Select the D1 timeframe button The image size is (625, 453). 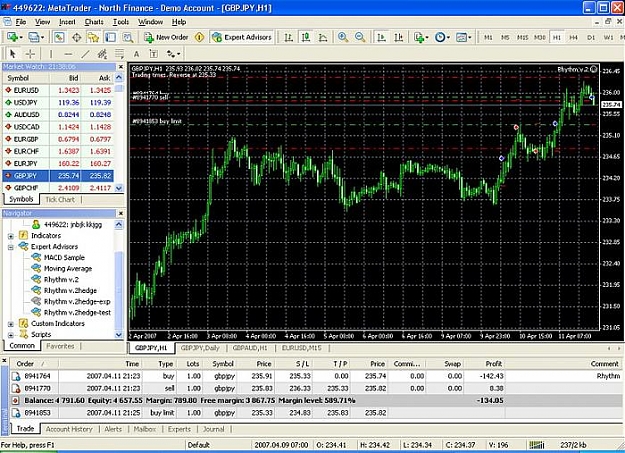click(x=591, y=37)
